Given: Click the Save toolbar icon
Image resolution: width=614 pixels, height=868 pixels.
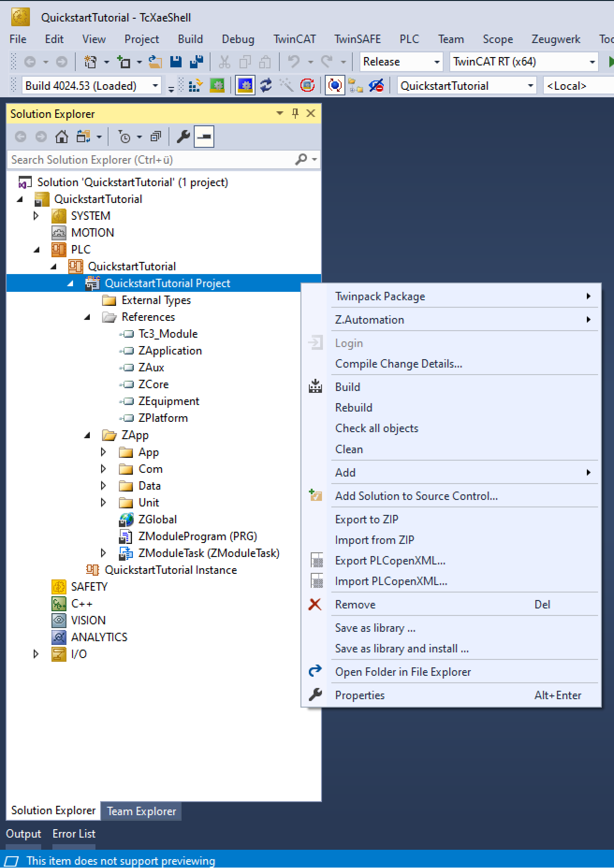Looking at the screenshot, I should pyautogui.click(x=176, y=62).
